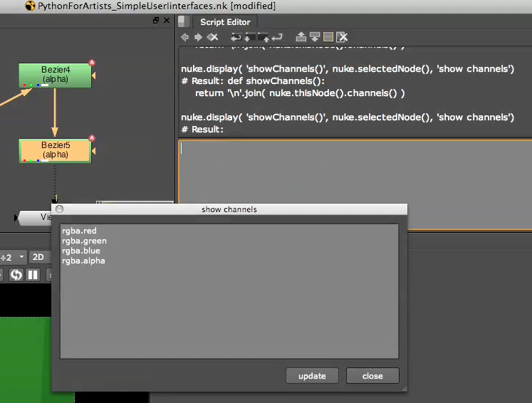The width and height of the screenshot is (532, 403).
Task: Show both input and output panes
Action: click(x=328, y=37)
